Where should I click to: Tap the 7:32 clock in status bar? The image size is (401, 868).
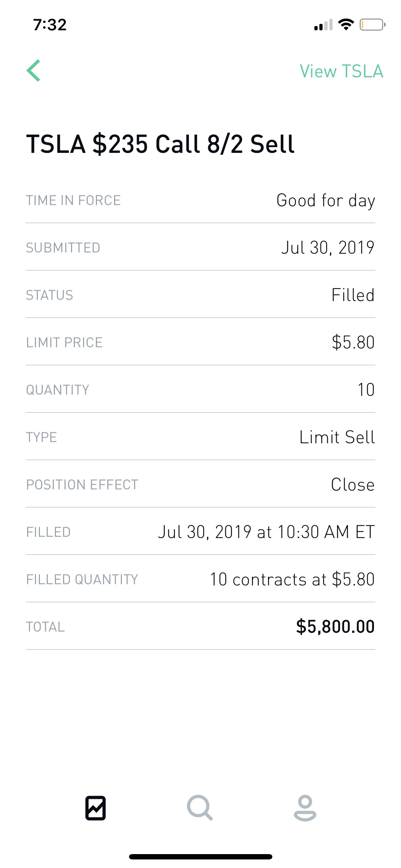click(50, 25)
